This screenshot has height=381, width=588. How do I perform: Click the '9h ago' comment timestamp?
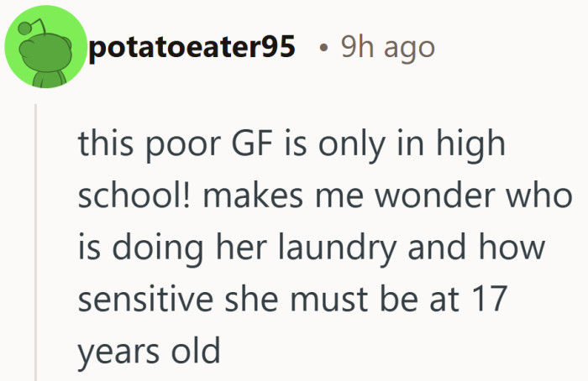[x=387, y=48]
